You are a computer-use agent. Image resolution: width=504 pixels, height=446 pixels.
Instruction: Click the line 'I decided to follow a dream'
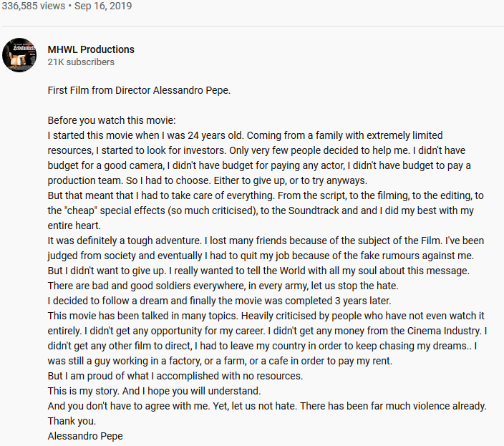tap(219, 301)
